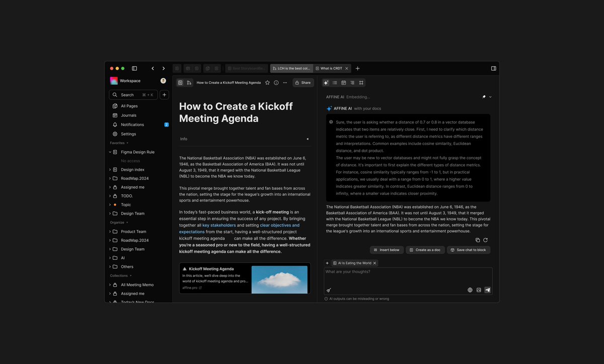Follow the key stakeholders link
This screenshot has width=604, height=364.
[219, 226]
